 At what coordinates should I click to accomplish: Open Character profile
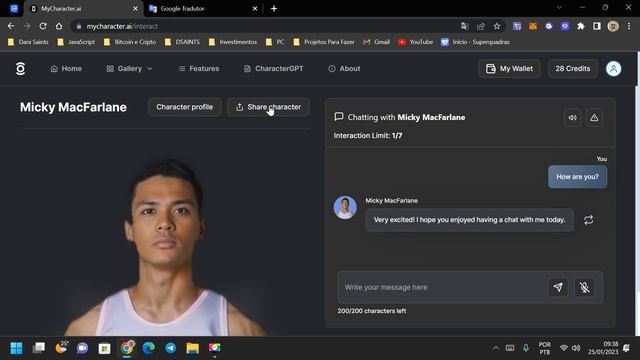click(184, 107)
